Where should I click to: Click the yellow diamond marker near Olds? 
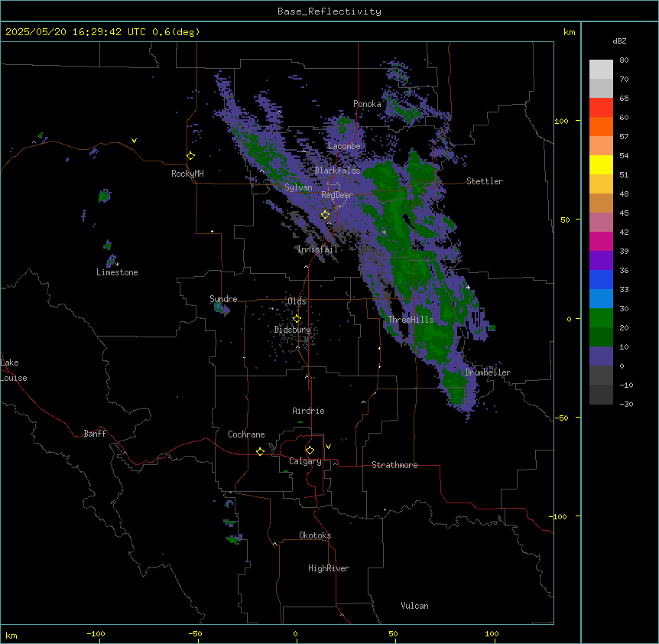click(x=297, y=319)
